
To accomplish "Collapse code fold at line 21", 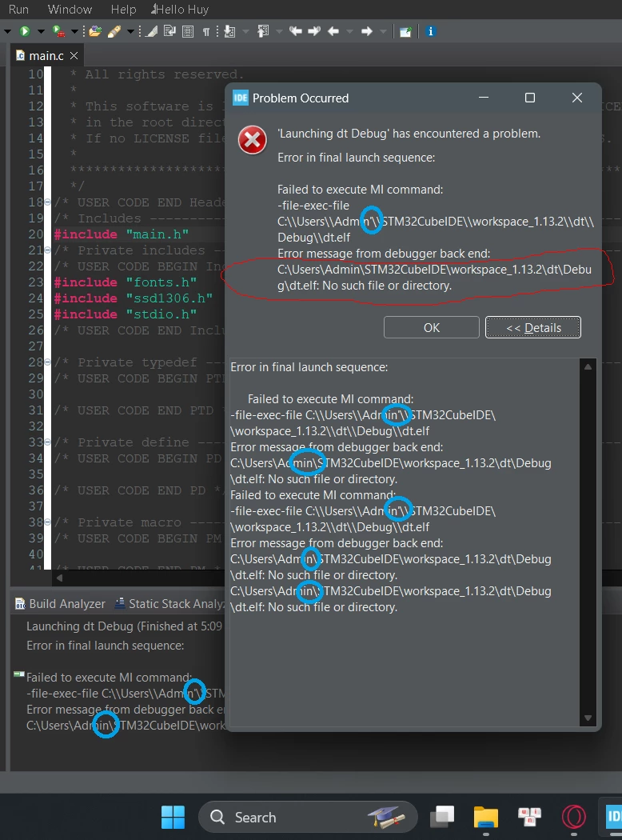I will point(48,250).
